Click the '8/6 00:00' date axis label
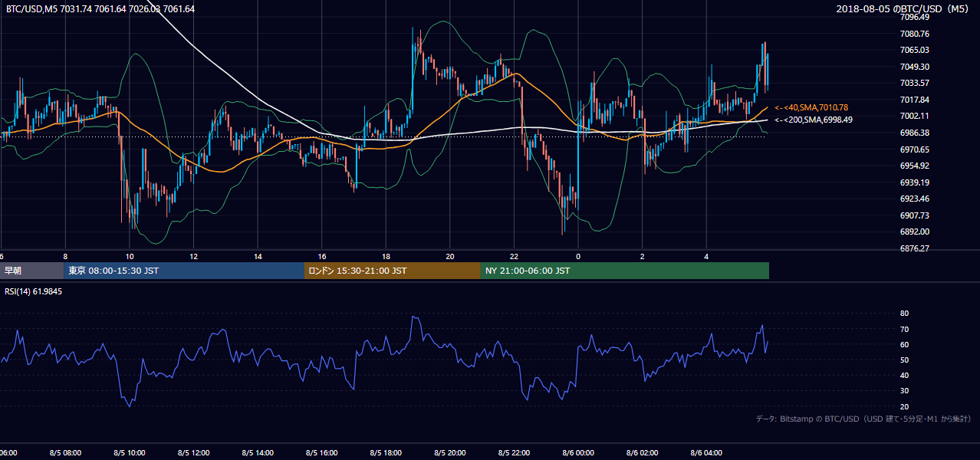 pyautogui.click(x=578, y=453)
